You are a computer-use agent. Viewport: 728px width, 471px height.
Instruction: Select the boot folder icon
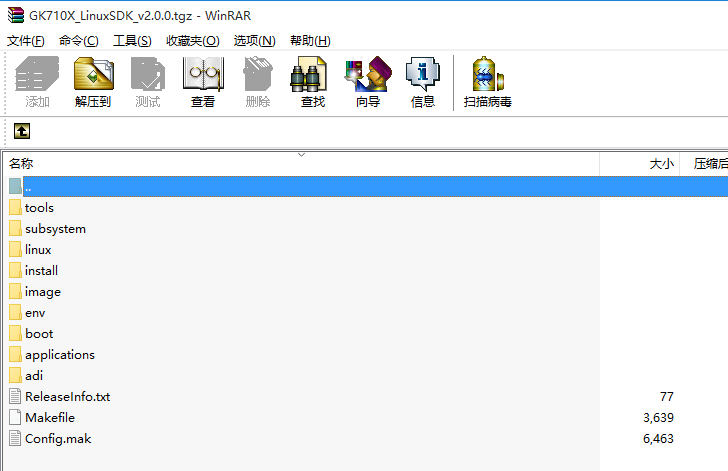(15, 333)
